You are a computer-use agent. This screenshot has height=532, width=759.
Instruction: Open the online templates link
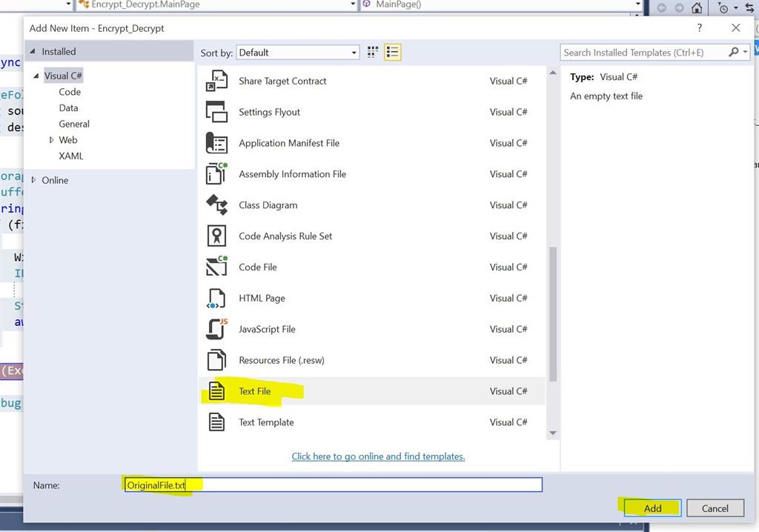tap(378, 456)
